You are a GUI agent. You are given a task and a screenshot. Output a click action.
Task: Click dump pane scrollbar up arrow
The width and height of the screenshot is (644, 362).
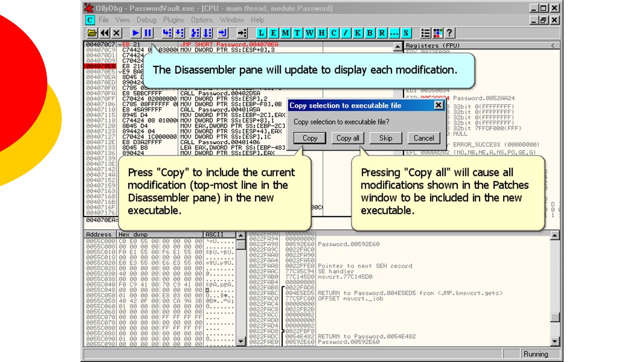(x=241, y=236)
